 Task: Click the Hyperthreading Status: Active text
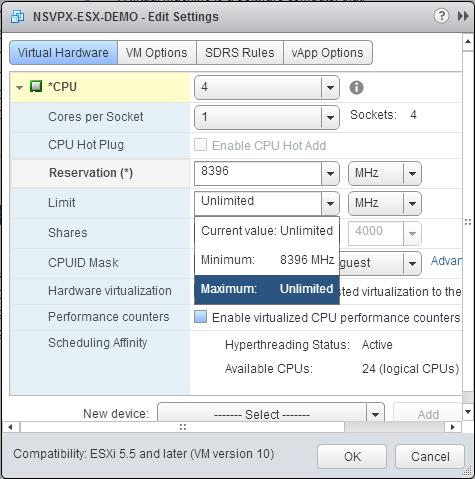click(309, 345)
